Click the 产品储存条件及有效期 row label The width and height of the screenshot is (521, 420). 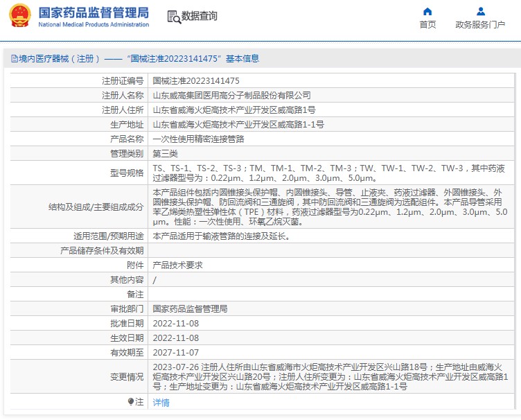pyautogui.click(x=102, y=250)
